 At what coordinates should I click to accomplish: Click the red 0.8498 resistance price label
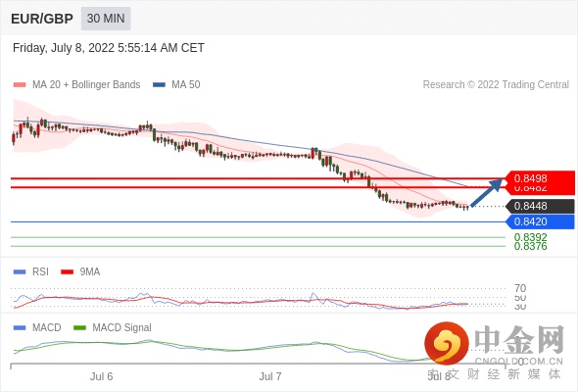click(540, 178)
